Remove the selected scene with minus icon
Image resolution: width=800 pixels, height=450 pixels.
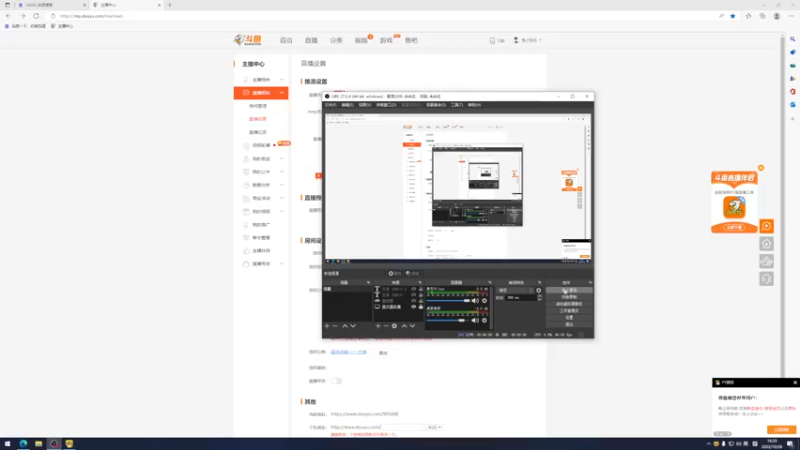click(335, 326)
